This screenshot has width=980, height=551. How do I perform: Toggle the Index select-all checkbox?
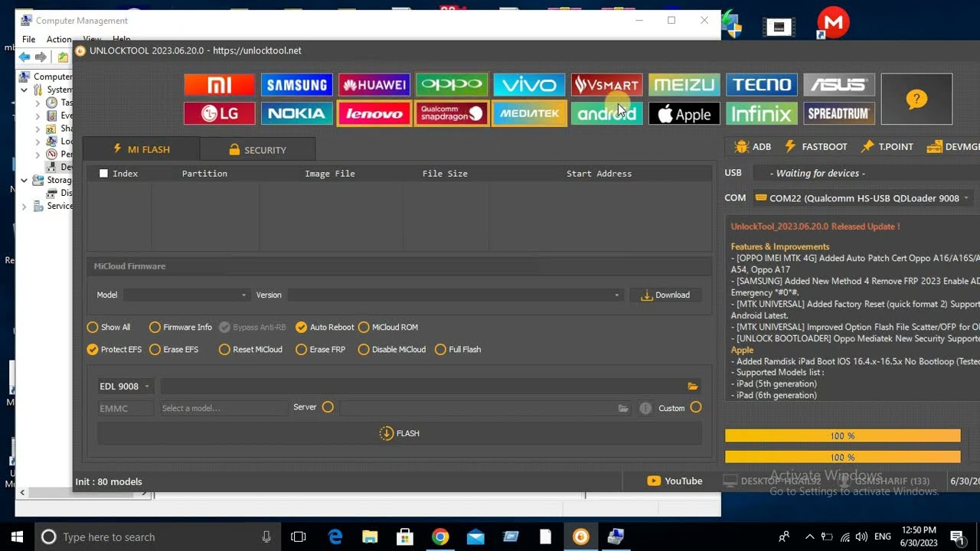click(103, 174)
